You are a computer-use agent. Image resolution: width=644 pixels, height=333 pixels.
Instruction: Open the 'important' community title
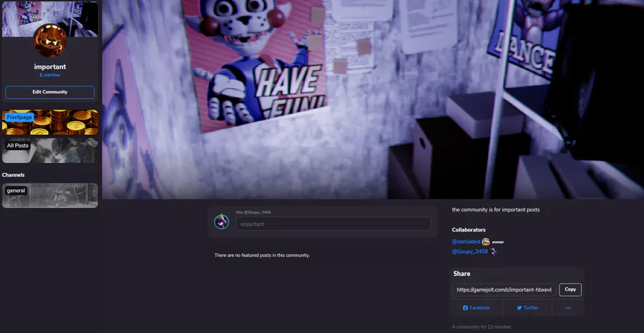pyautogui.click(x=49, y=67)
